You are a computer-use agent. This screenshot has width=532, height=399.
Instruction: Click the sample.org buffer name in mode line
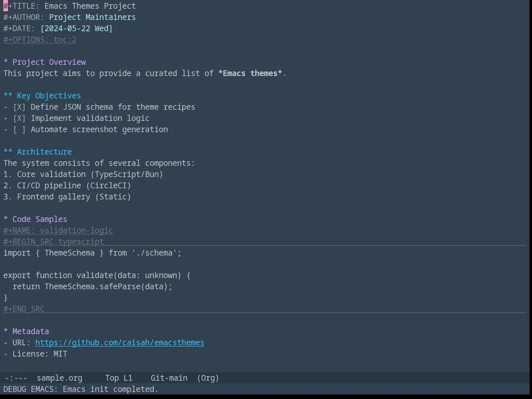[x=59, y=378]
